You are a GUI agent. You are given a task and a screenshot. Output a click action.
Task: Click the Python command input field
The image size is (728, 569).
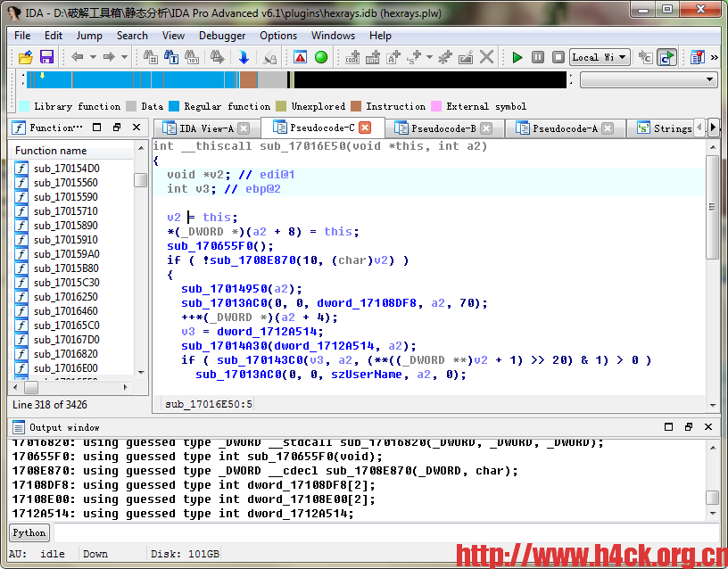pos(385,532)
